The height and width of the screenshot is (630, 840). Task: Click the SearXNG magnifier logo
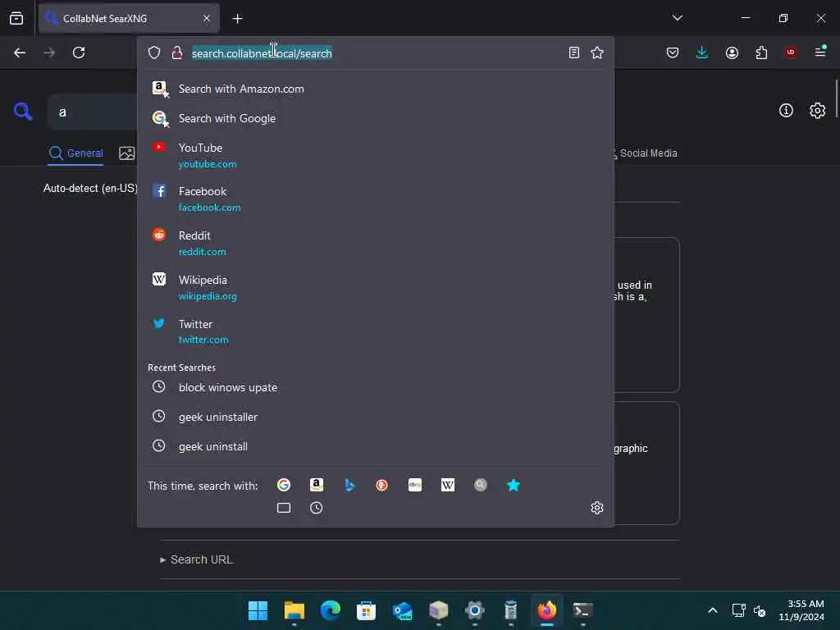coord(23,112)
